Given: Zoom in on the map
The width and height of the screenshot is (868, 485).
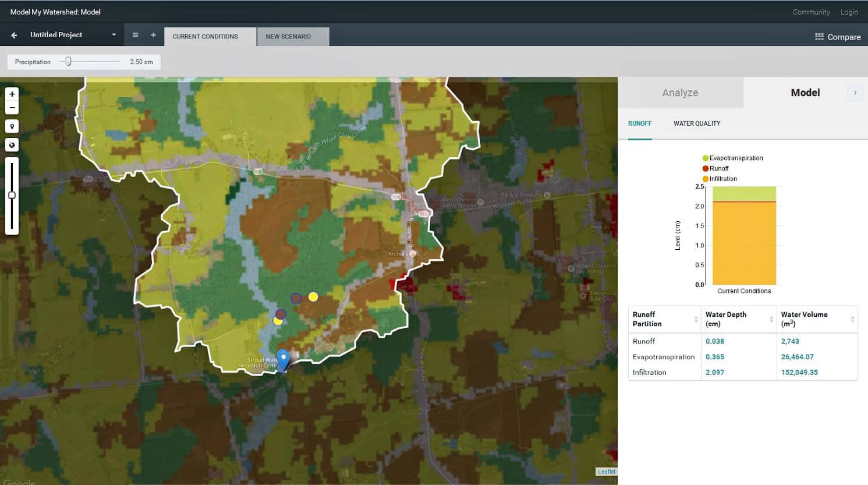Looking at the screenshot, I should (12, 94).
